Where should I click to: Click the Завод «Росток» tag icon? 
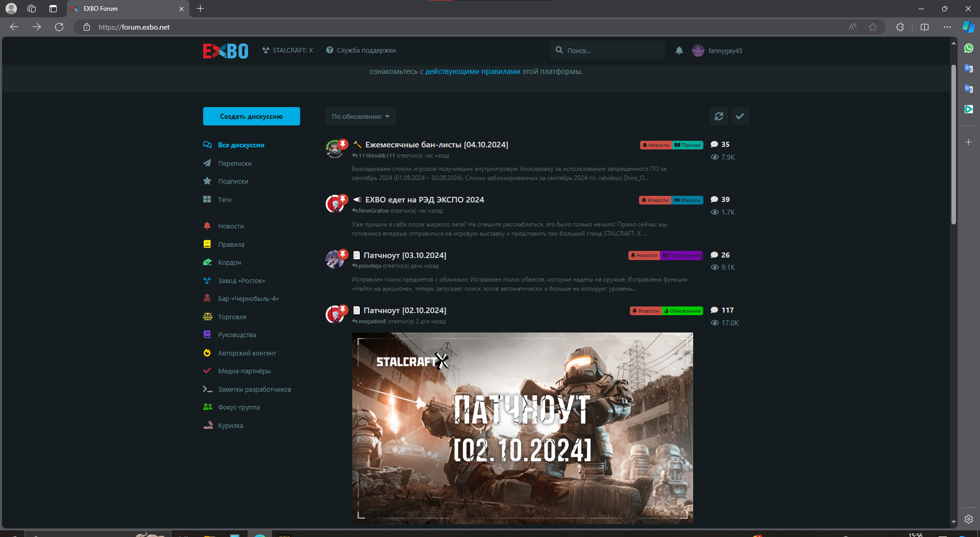pyautogui.click(x=207, y=280)
